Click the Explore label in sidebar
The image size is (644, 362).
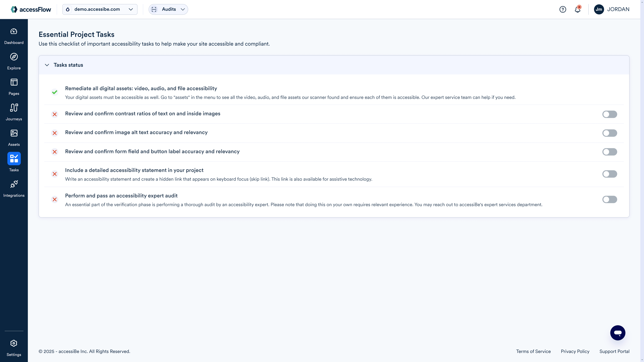(x=14, y=68)
